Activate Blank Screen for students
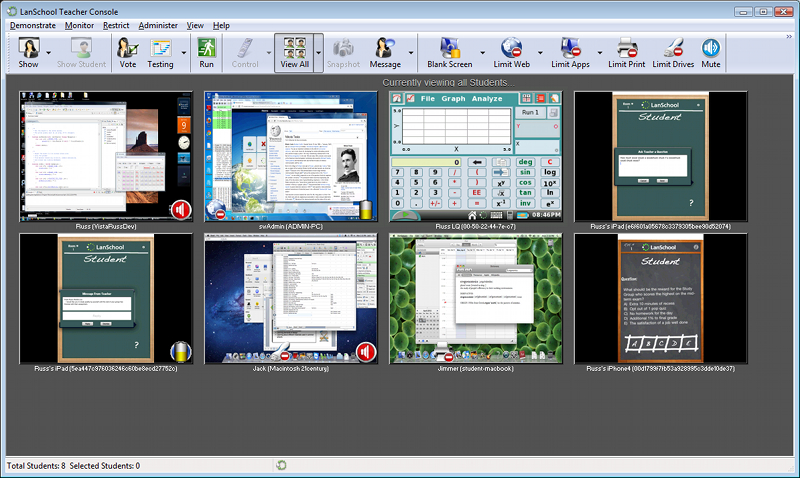Viewport: 800px width, 478px height. tap(449, 53)
